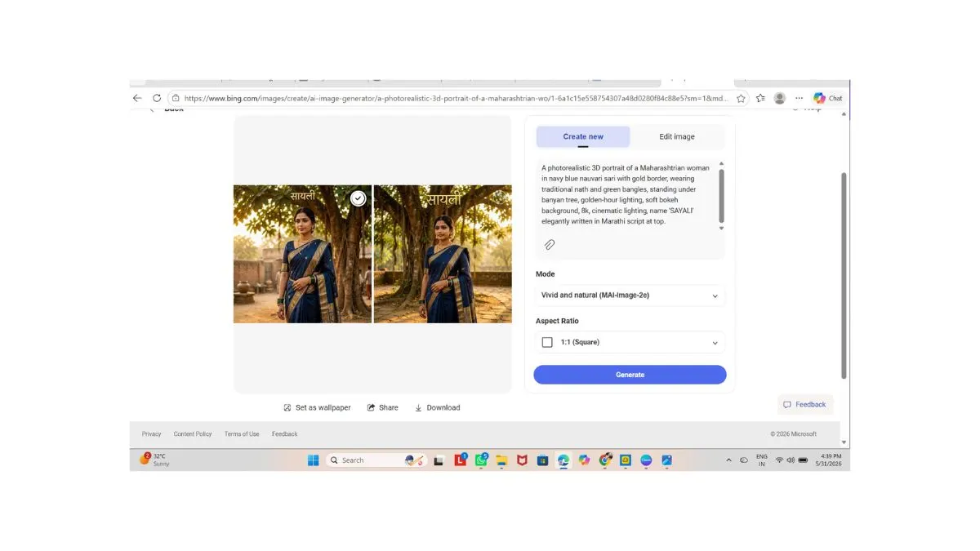This screenshot has height=551, width=980.
Task: Open the volume speaker tray icon
Action: point(791,460)
